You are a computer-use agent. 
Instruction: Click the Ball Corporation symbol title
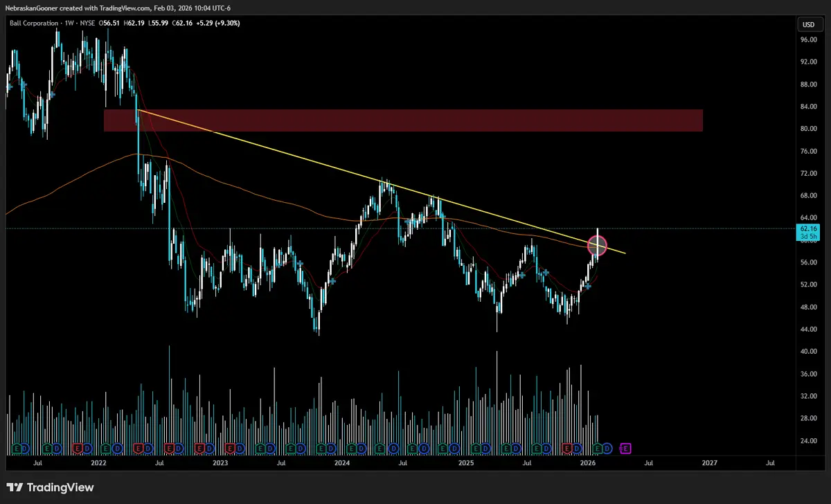point(33,24)
